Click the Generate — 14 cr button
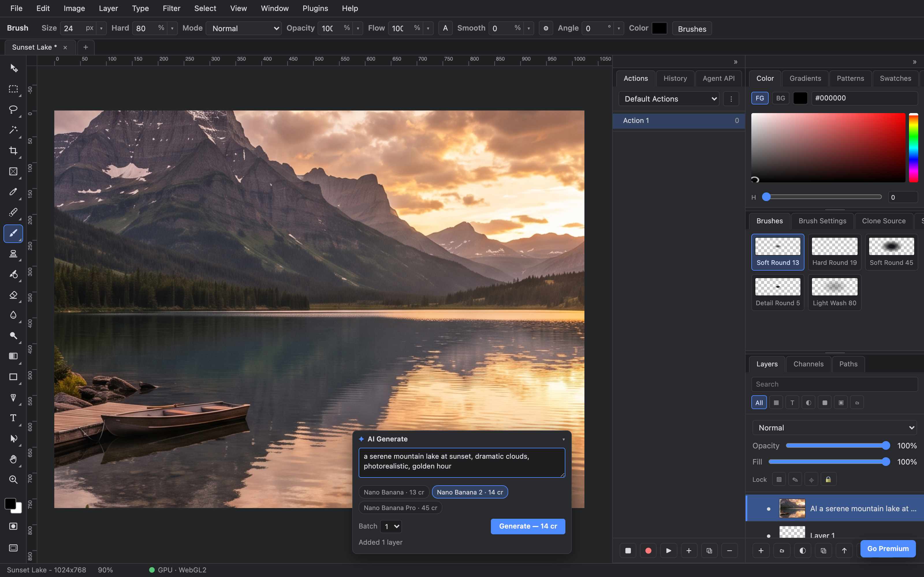The width and height of the screenshot is (924, 577). pyautogui.click(x=528, y=526)
